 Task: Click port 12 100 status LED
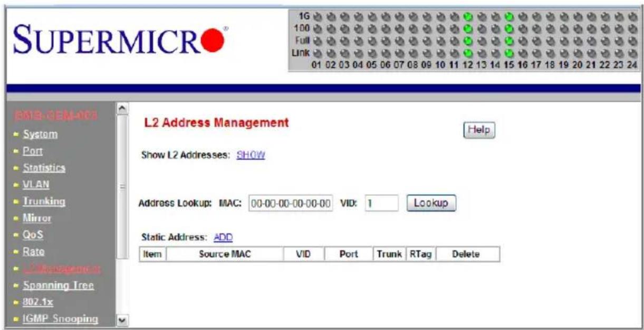(x=467, y=28)
